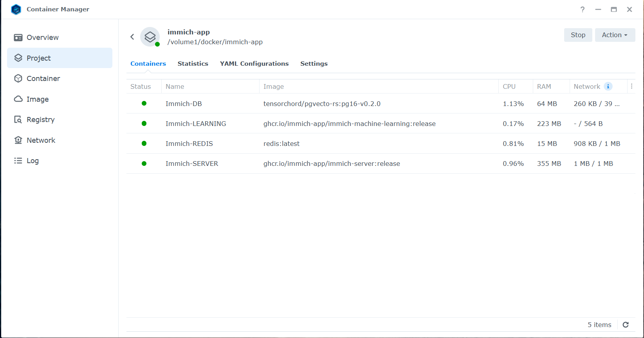The image size is (644, 338).
Task: Go back using the left arrow
Action: coord(132,37)
